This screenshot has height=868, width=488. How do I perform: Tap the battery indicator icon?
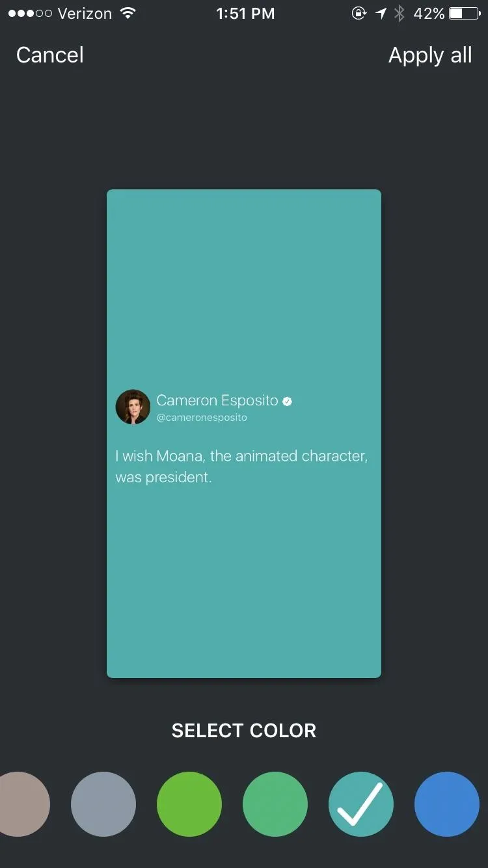(465, 13)
